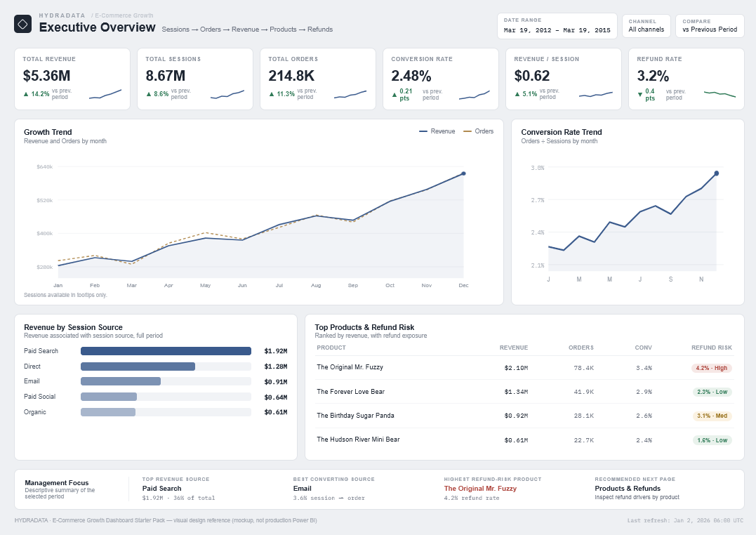Image resolution: width=756 pixels, height=535 pixels.
Task: Click the 3.1% - Med refund risk badge
Action: (712, 416)
